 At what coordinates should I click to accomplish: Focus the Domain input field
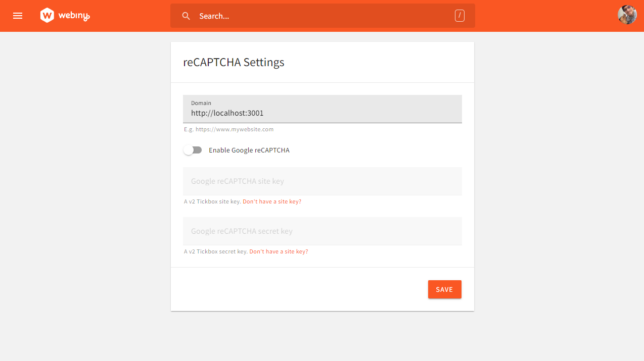coord(322,113)
